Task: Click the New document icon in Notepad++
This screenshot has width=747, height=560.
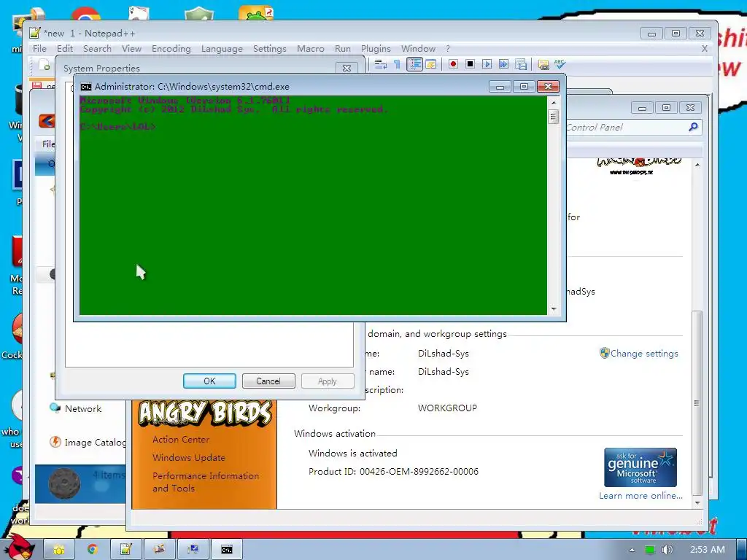Action: (x=44, y=65)
